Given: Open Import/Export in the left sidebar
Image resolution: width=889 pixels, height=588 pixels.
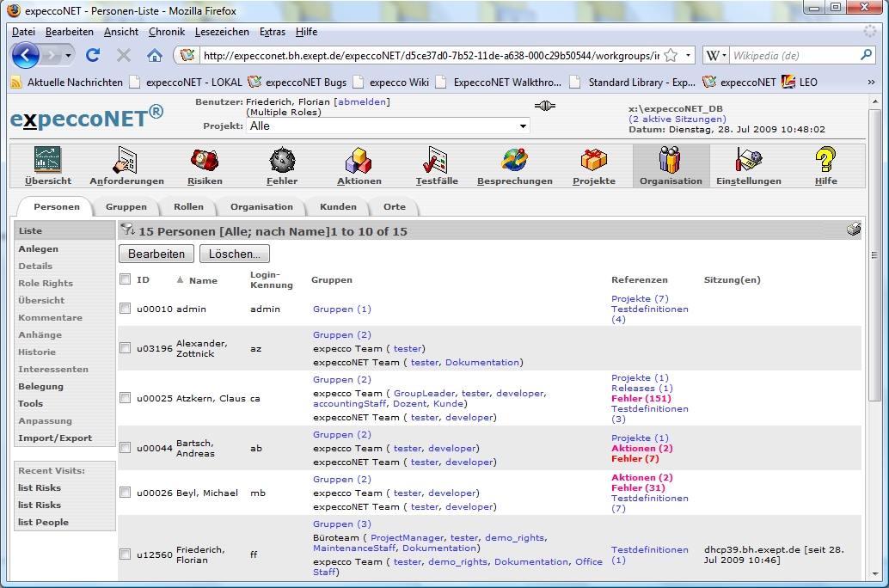Looking at the screenshot, I should click(x=55, y=438).
